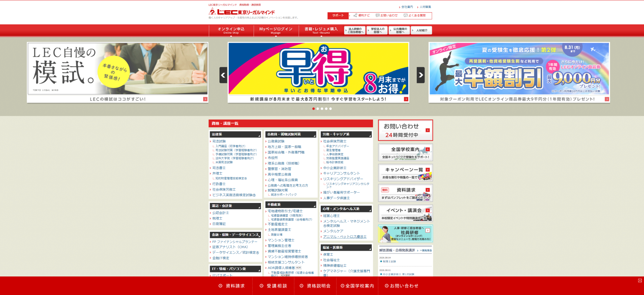Show the previous carousel banner with left arrow
The image size is (644, 295).
pyautogui.click(x=223, y=75)
